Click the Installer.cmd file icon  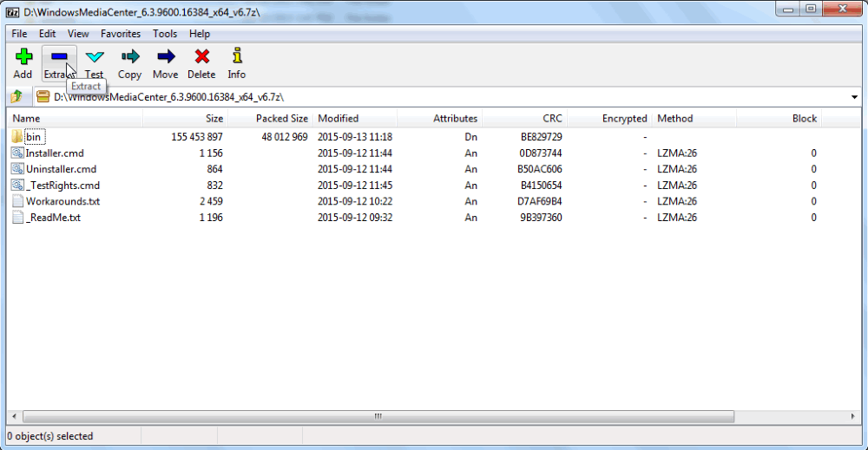(17, 153)
